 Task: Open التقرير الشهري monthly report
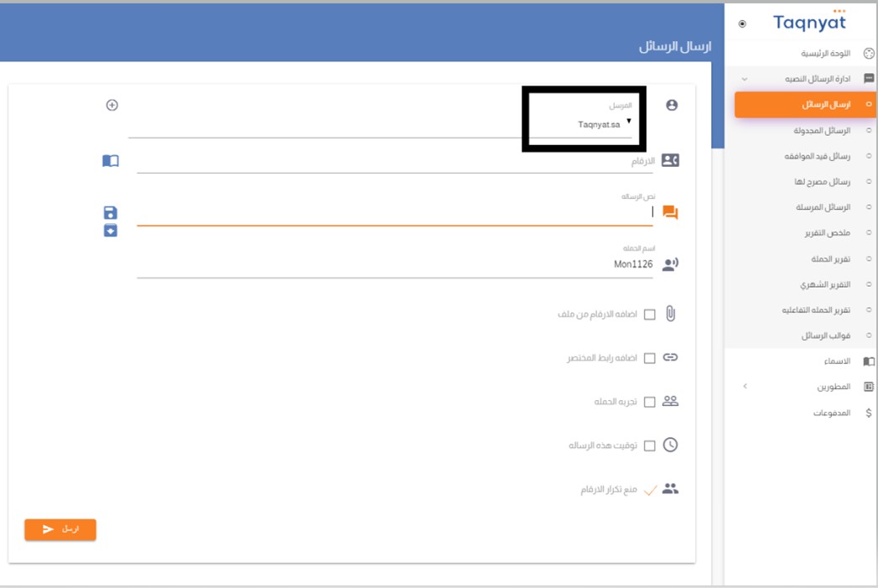pos(825,284)
